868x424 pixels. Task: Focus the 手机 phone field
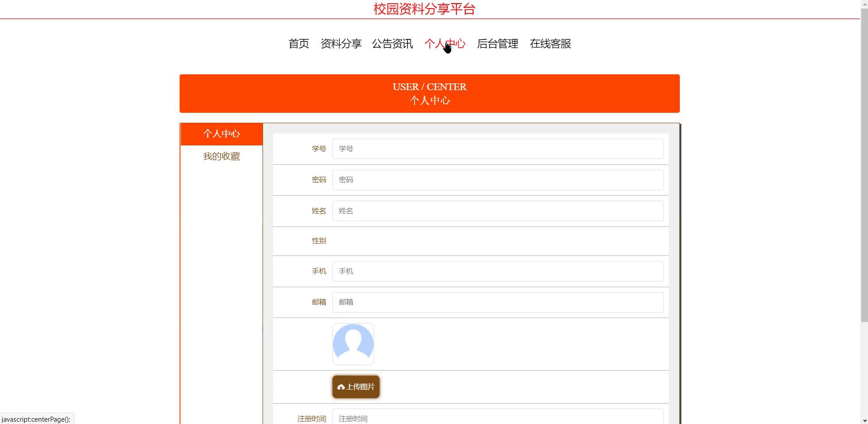pos(497,271)
